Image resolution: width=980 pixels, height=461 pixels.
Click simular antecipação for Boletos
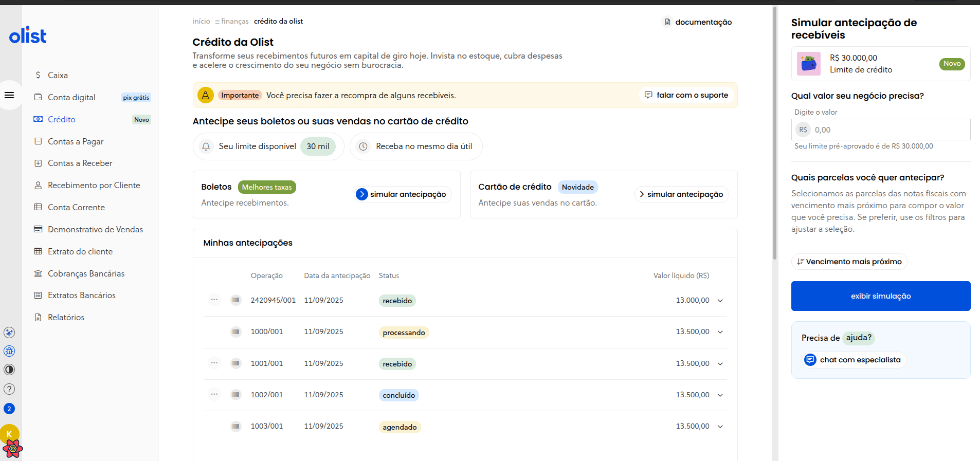pyautogui.click(x=403, y=194)
